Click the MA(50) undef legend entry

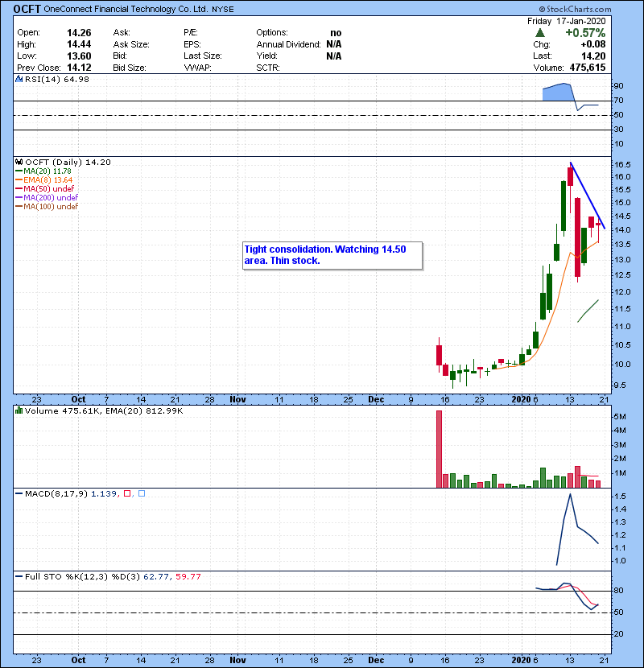[x=45, y=188]
